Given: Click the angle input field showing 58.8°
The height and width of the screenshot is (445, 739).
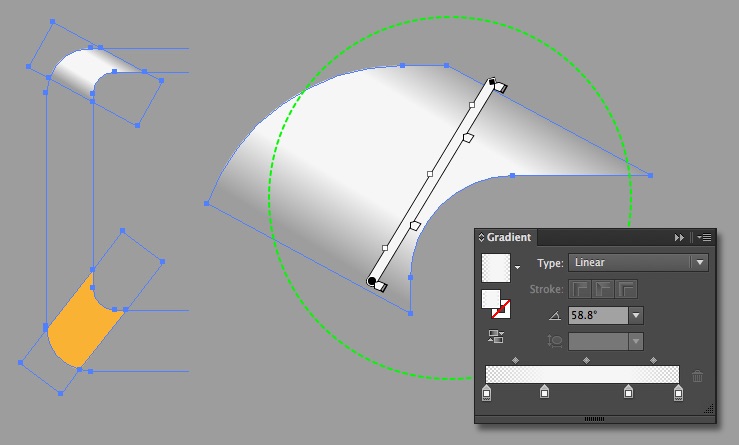Looking at the screenshot, I should [597, 316].
